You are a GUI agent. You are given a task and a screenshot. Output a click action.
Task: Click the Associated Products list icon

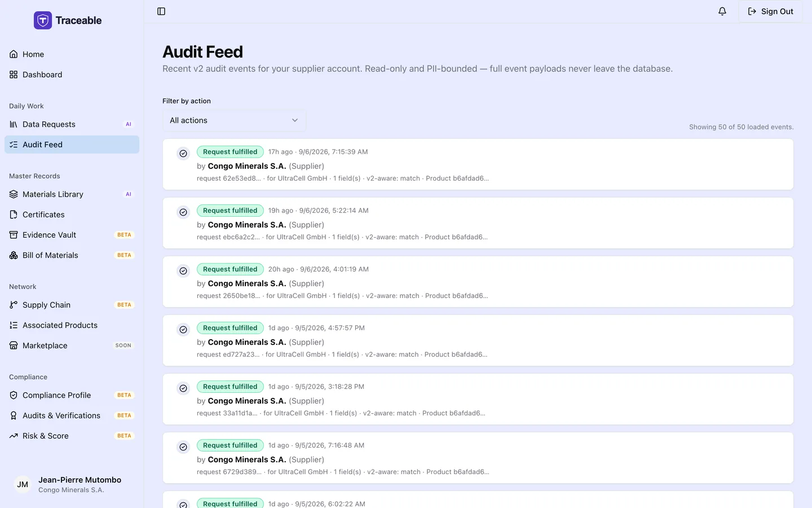[x=14, y=325]
